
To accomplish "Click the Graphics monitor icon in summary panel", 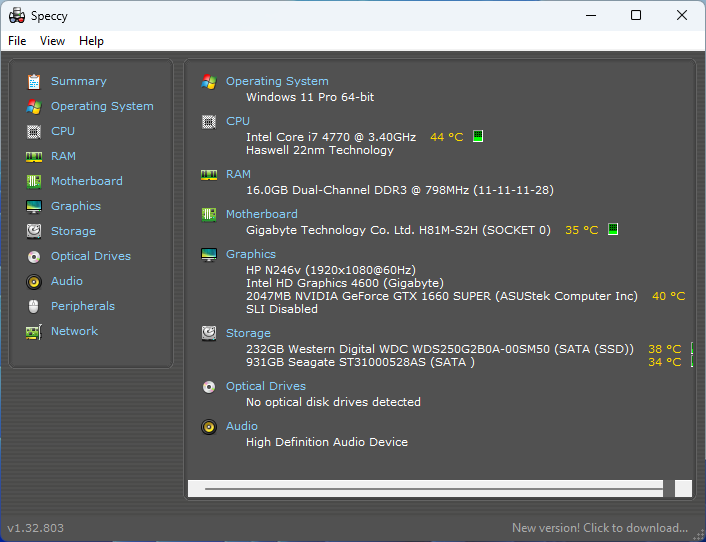I will [x=209, y=254].
